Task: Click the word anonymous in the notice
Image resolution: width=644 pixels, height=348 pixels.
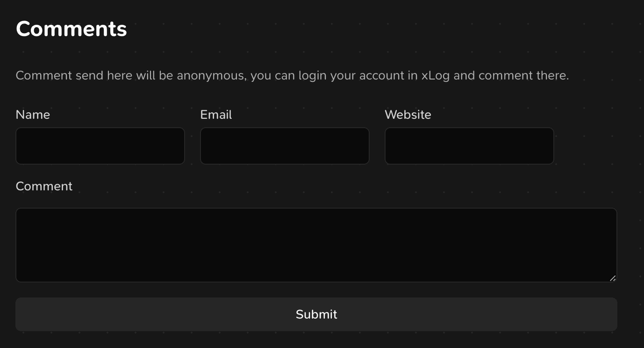Action: pyautogui.click(x=211, y=75)
